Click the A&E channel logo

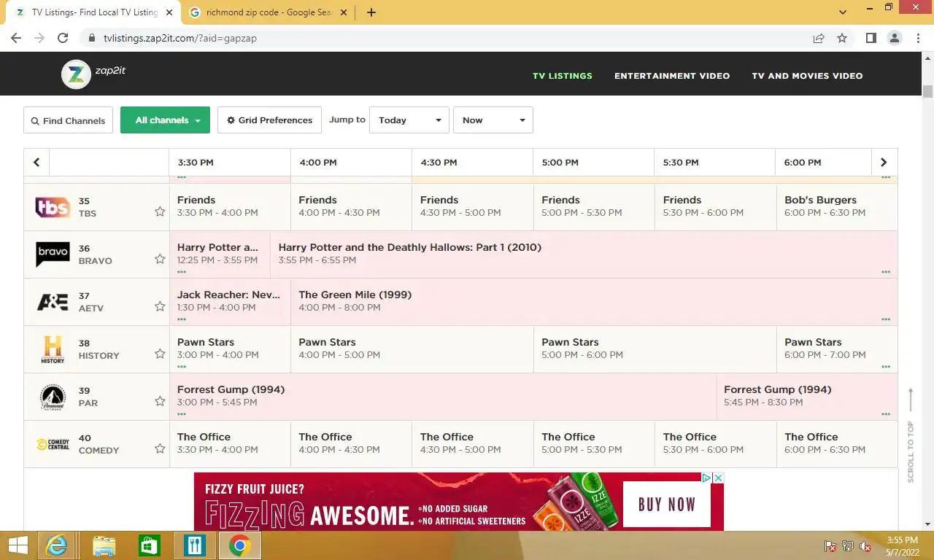[x=53, y=302]
